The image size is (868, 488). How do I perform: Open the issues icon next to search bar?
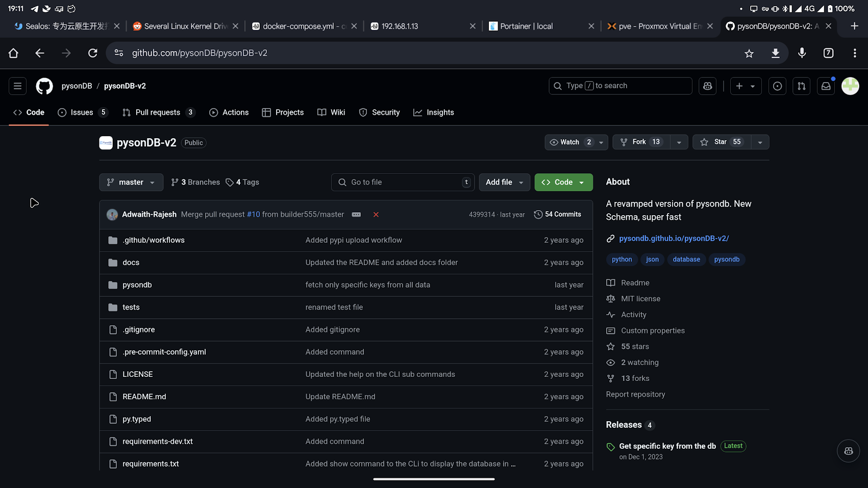pos(777,86)
